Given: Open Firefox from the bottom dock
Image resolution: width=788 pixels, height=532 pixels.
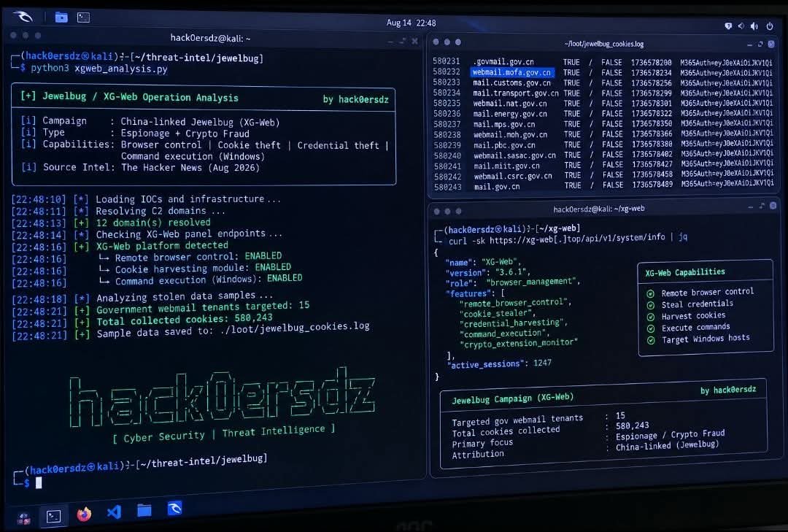Looking at the screenshot, I should [84, 514].
